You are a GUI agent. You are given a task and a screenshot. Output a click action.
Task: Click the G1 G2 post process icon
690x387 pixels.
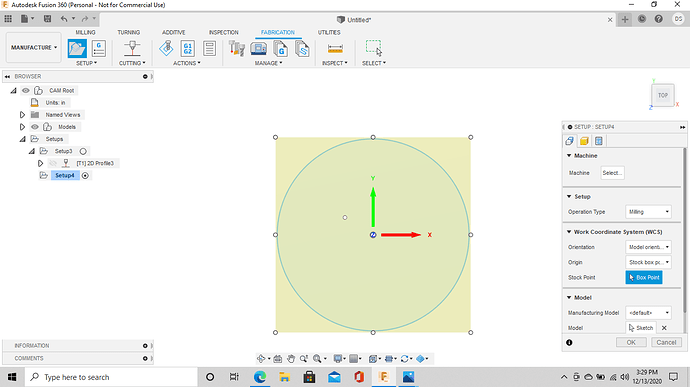(x=188, y=48)
